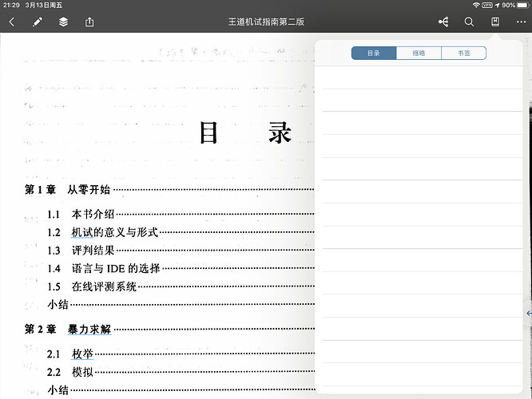Tap the back chevron to exit the document
Screen dimensions: 532x399
[12, 22]
